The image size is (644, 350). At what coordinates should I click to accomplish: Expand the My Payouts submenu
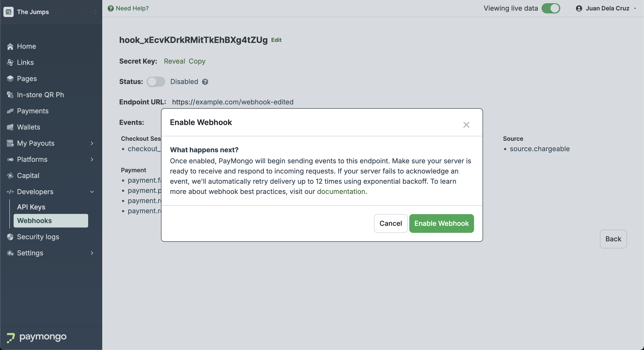[92, 143]
